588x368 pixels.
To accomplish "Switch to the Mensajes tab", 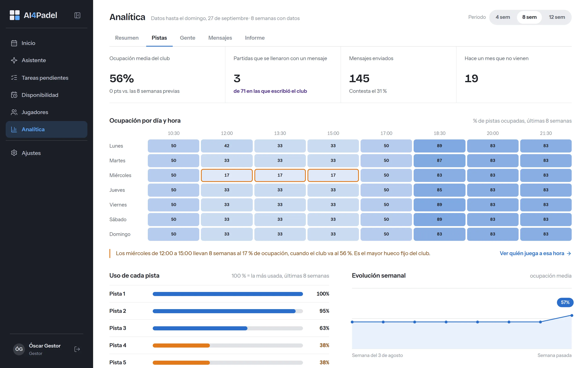I will coord(220,38).
